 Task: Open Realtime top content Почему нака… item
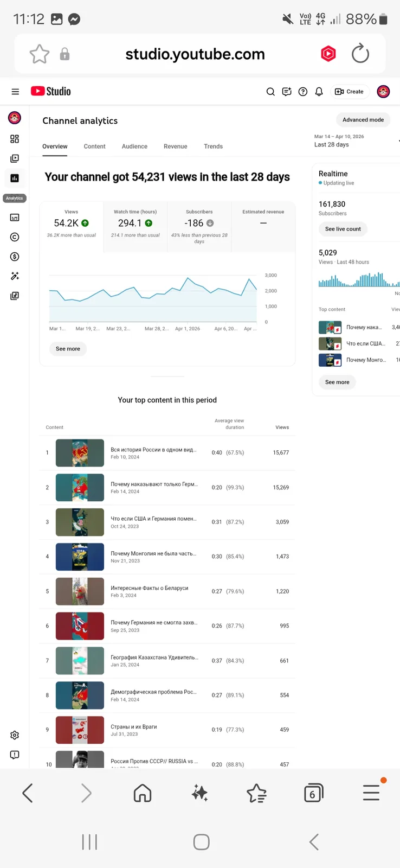(x=359, y=327)
